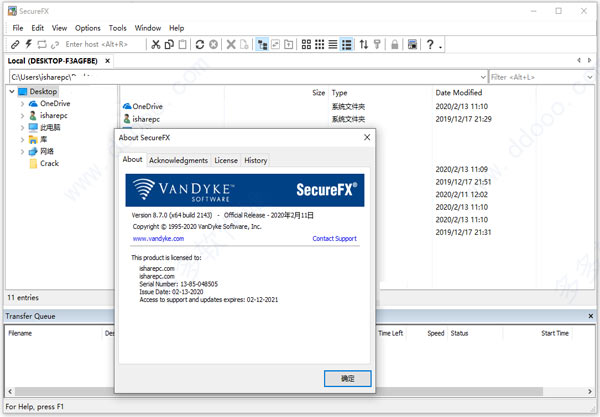Open Quick Connect lightning bolt icon
Screen dimensions: 600x417
[x=29, y=44]
